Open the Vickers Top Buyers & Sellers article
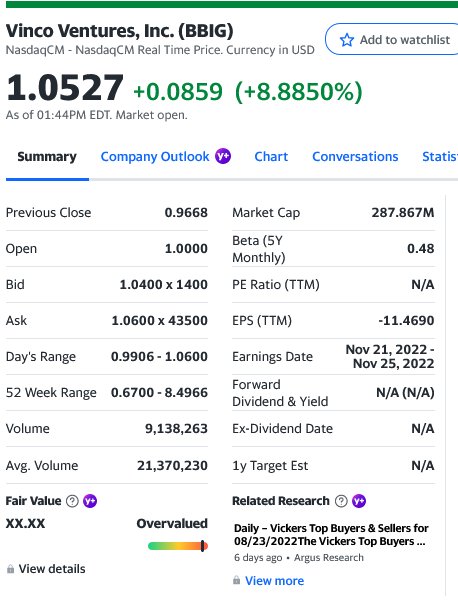 tap(331, 534)
